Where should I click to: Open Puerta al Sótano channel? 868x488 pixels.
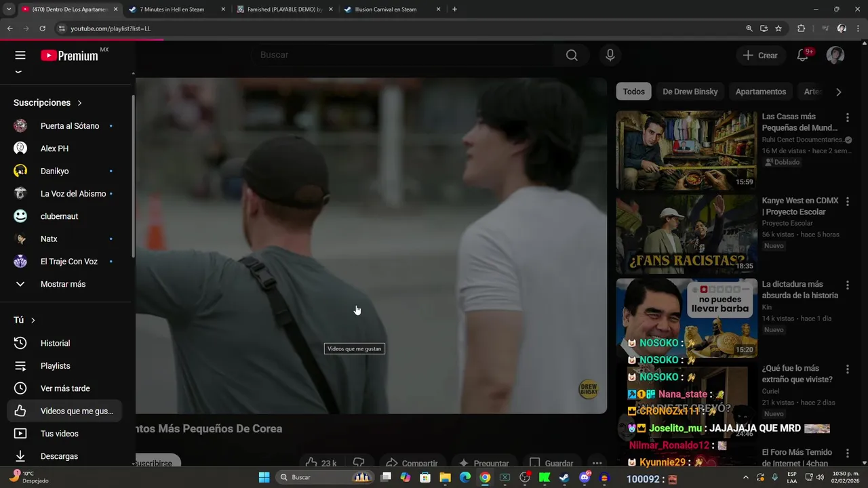[65, 126]
